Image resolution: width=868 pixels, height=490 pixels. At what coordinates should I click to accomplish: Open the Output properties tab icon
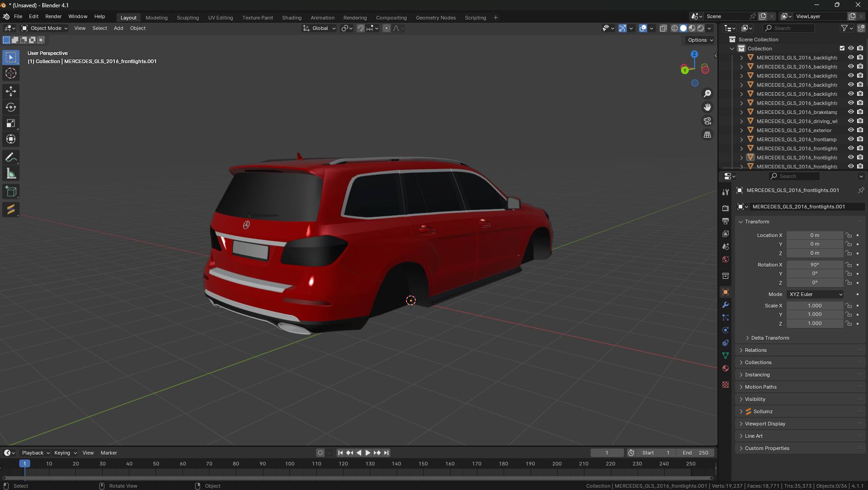click(x=726, y=221)
